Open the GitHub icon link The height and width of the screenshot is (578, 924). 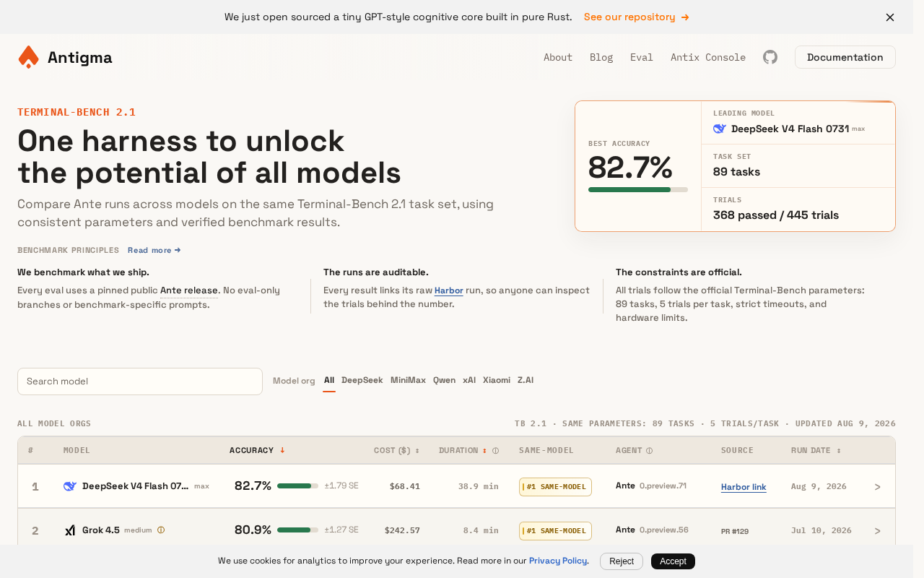tap(770, 57)
